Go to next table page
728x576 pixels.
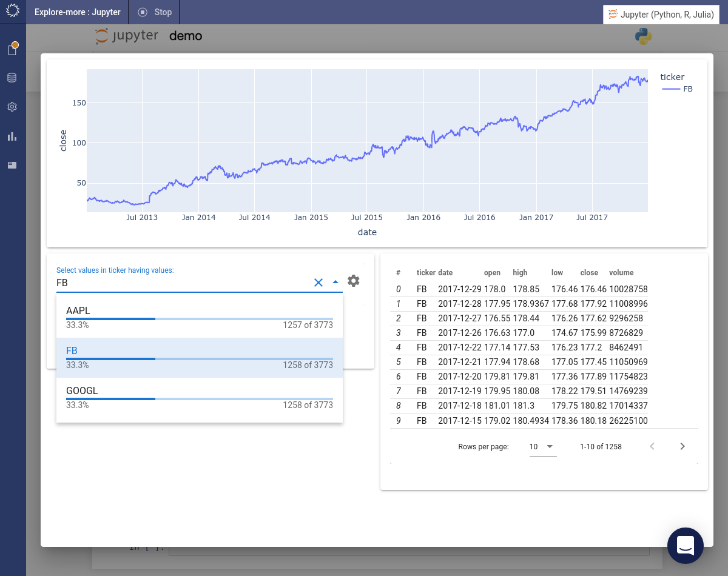click(682, 446)
